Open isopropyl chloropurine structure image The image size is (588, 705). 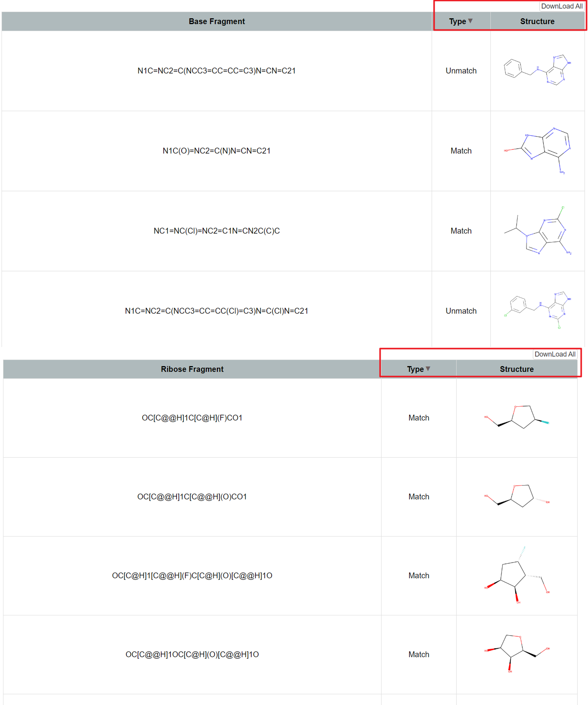(537, 231)
